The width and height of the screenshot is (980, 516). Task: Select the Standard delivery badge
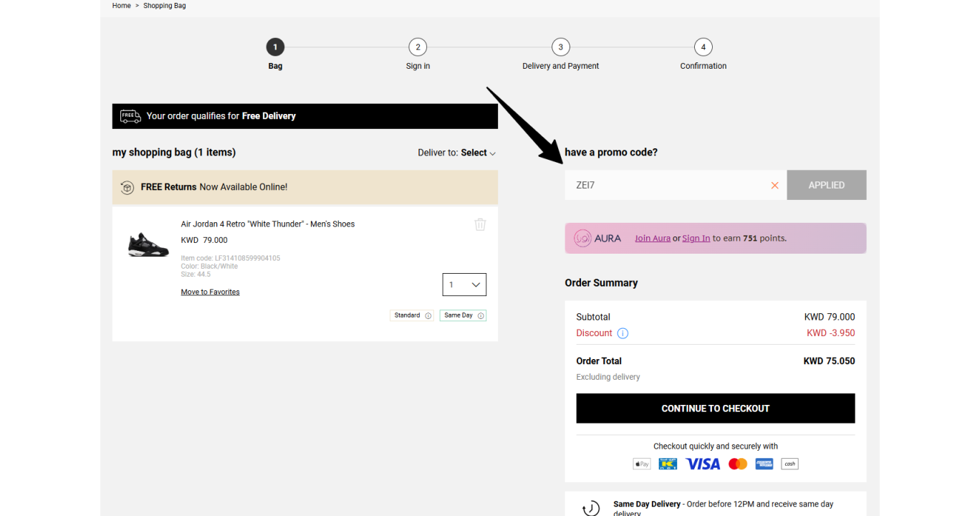[x=412, y=315]
